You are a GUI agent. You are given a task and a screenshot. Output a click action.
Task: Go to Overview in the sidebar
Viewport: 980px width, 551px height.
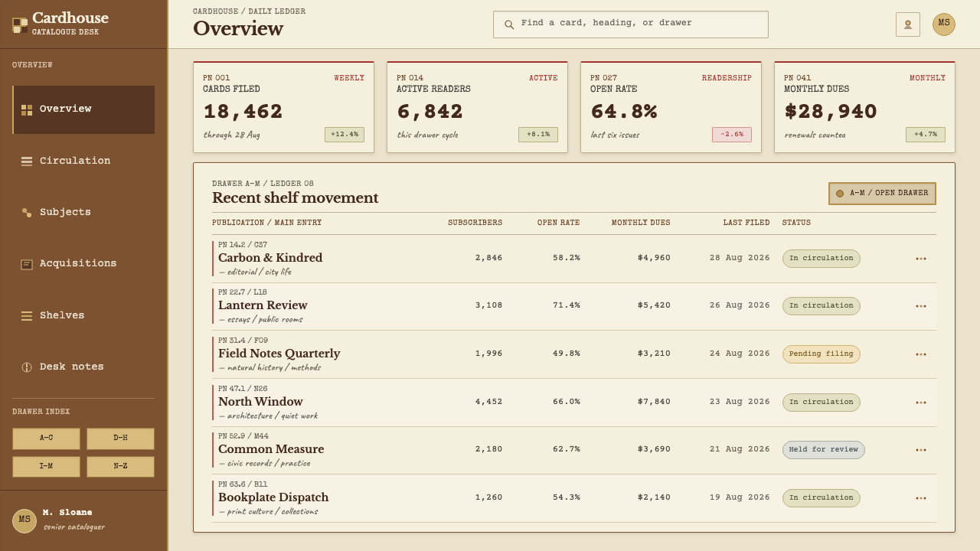83,109
